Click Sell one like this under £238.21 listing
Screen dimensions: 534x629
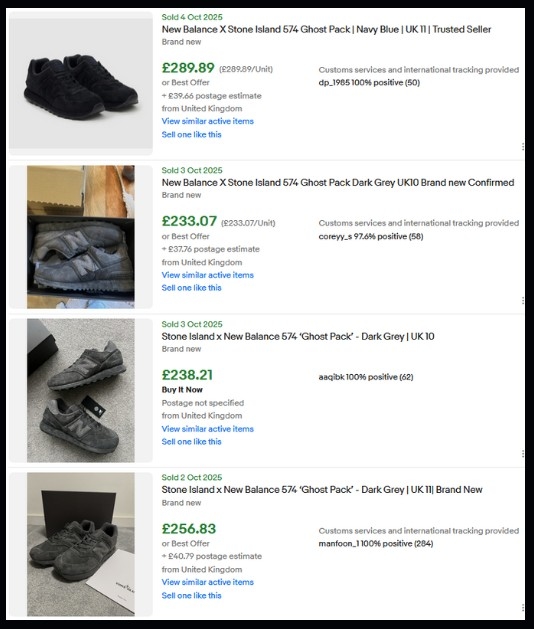tap(191, 441)
